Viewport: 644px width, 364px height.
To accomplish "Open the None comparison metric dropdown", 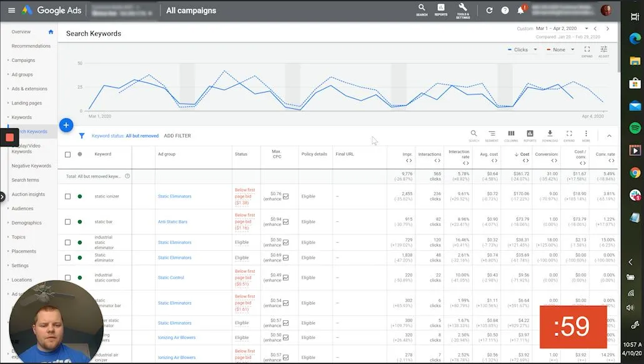I will [x=560, y=50].
